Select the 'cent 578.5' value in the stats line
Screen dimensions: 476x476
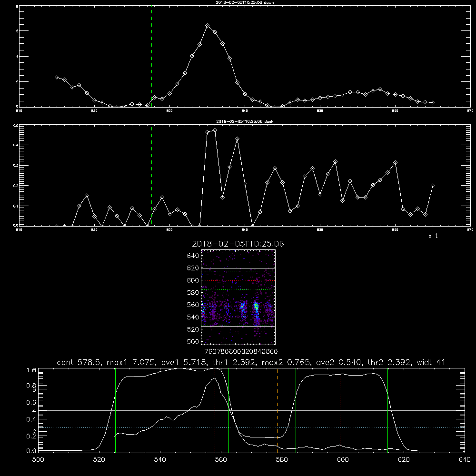click(x=79, y=362)
